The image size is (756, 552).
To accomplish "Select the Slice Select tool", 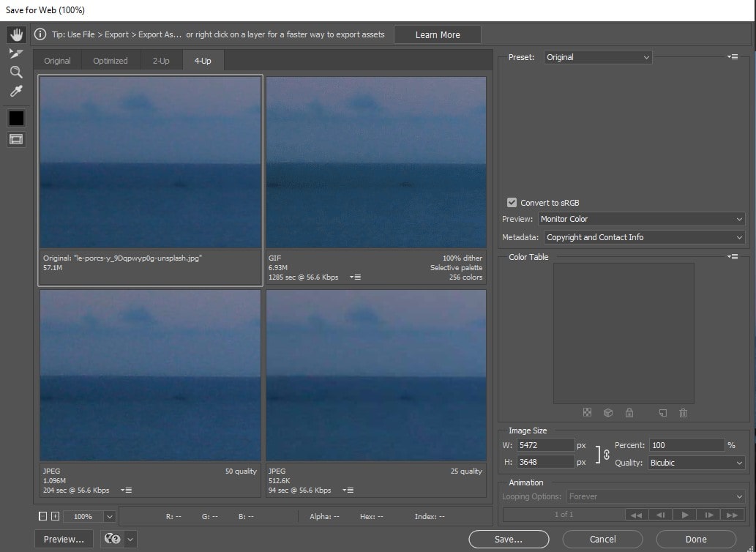I will coord(16,53).
